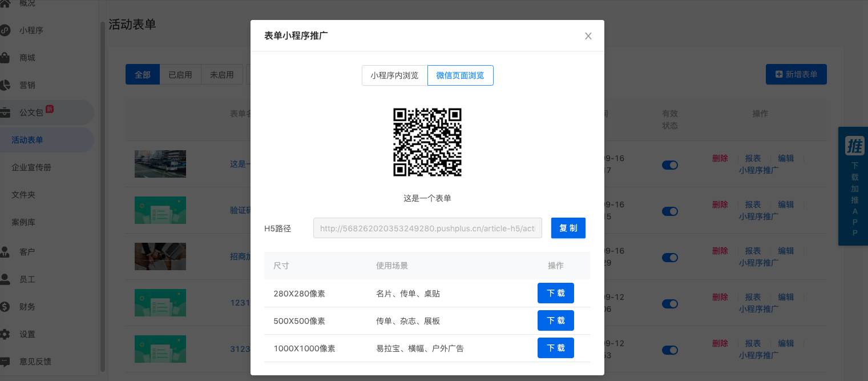Image resolution: width=868 pixels, height=381 pixels.
Task: Click the laptop photo thumbnail in third row
Action: click(160, 256)
